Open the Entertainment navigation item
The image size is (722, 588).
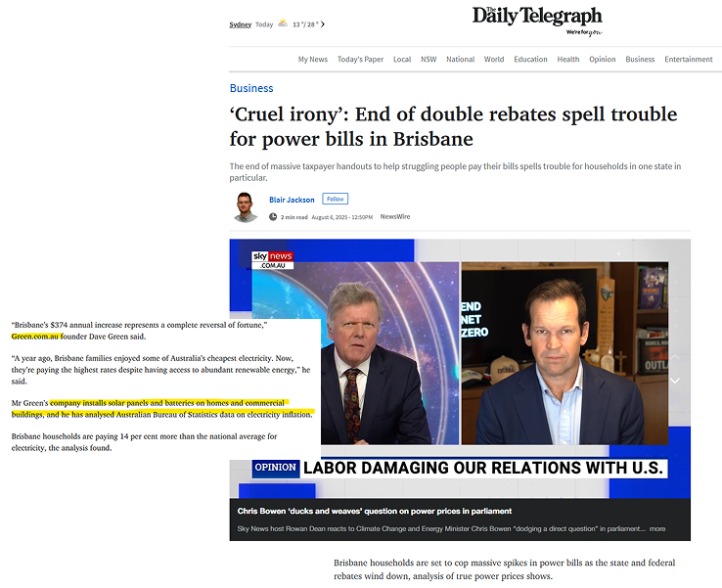689,59
